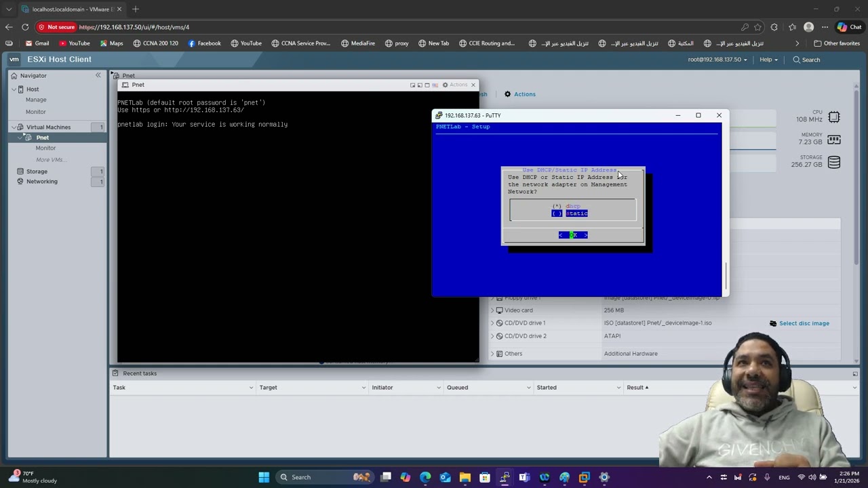Open YouTube bookmark next to Gmail
The height and width of the screenshot is (488, 868).
pyautogui.click(x=75, y=43)
